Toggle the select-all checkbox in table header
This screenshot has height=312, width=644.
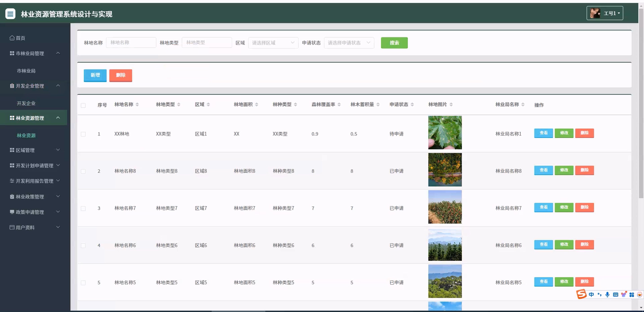[x=83, y=105]
